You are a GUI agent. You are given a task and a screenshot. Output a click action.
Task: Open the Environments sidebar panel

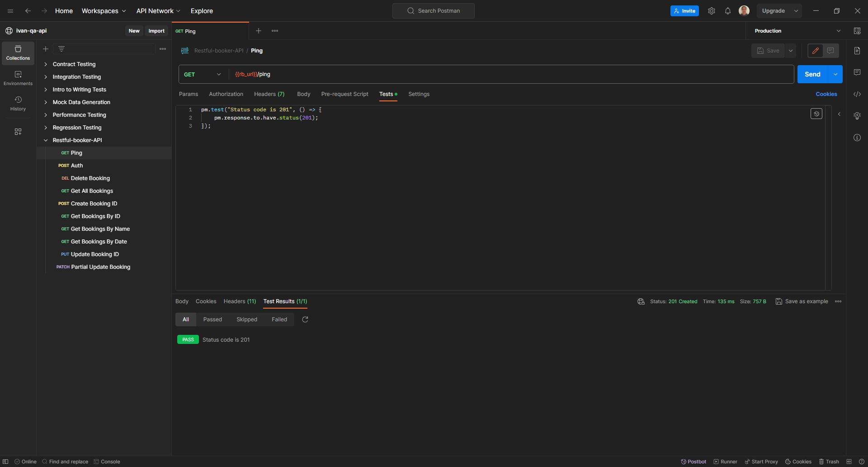(x=18, y=78)
